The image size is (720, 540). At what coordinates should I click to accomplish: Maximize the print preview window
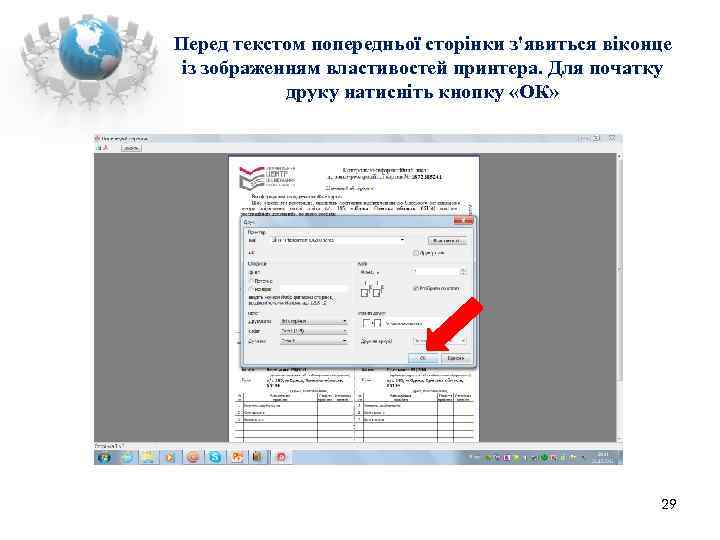click(x=596, y=138)
